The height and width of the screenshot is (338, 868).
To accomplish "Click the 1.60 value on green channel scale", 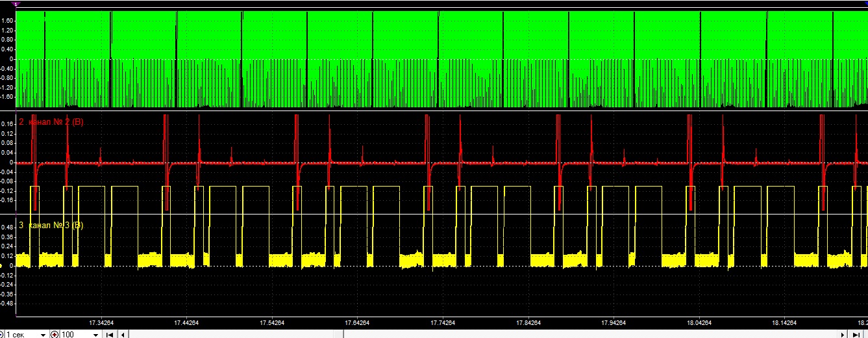I will tap(8, 21).
